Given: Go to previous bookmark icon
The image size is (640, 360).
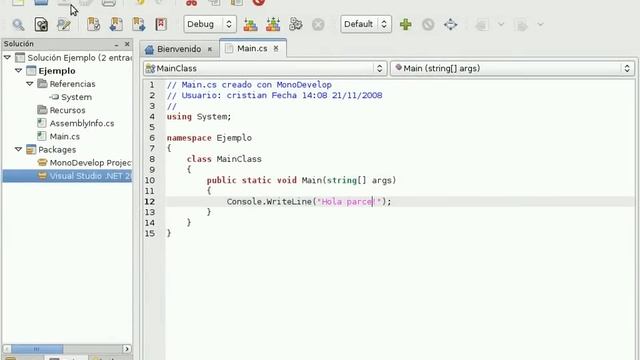Looking at the screenshot, I should [116, 24].
